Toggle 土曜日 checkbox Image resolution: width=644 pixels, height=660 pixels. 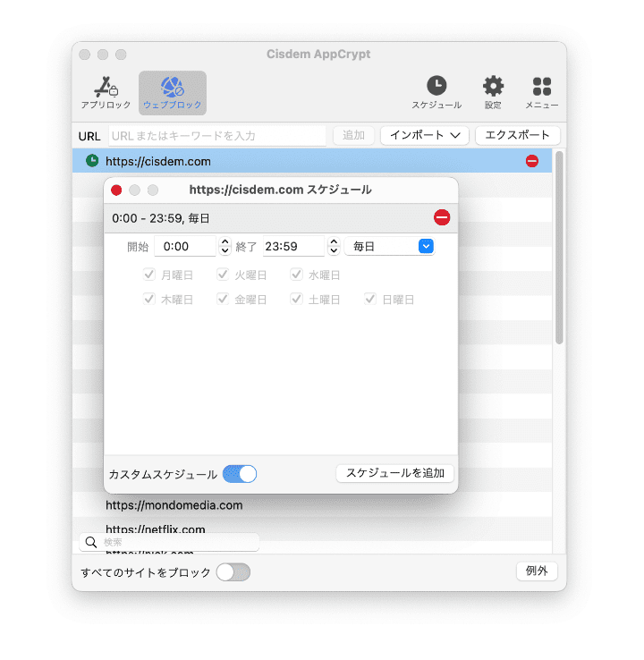coord(296,300)
